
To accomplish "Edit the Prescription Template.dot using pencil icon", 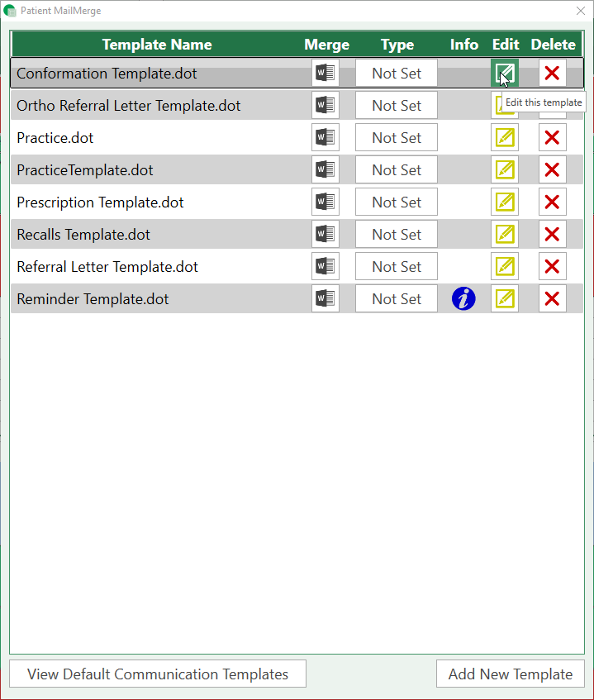I will 505,202.
